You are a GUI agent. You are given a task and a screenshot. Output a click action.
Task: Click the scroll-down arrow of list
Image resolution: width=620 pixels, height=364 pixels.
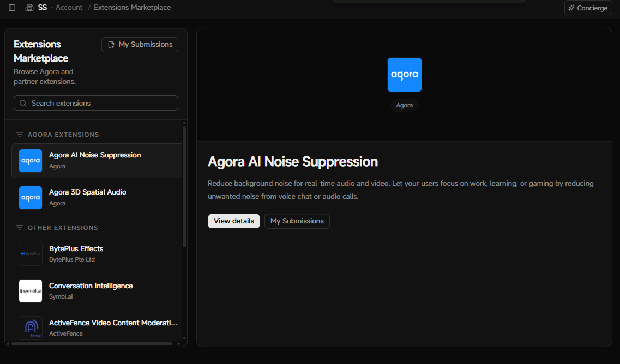click(184, 338)
